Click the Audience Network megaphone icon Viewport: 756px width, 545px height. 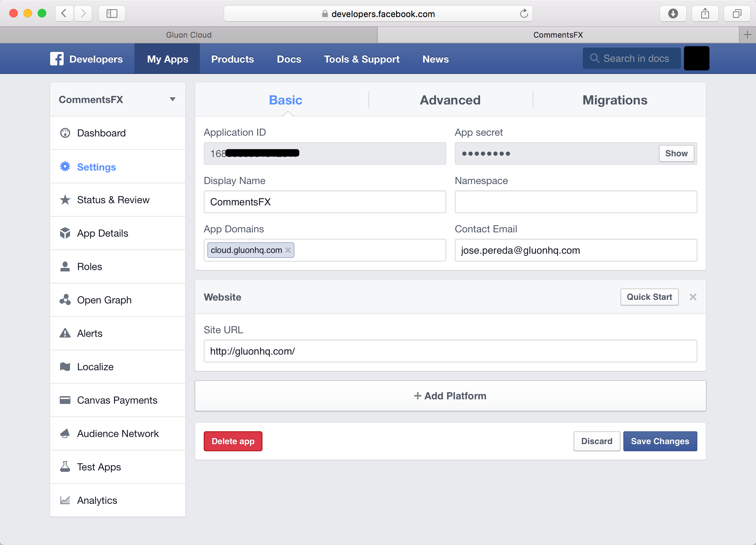(65, 433)
